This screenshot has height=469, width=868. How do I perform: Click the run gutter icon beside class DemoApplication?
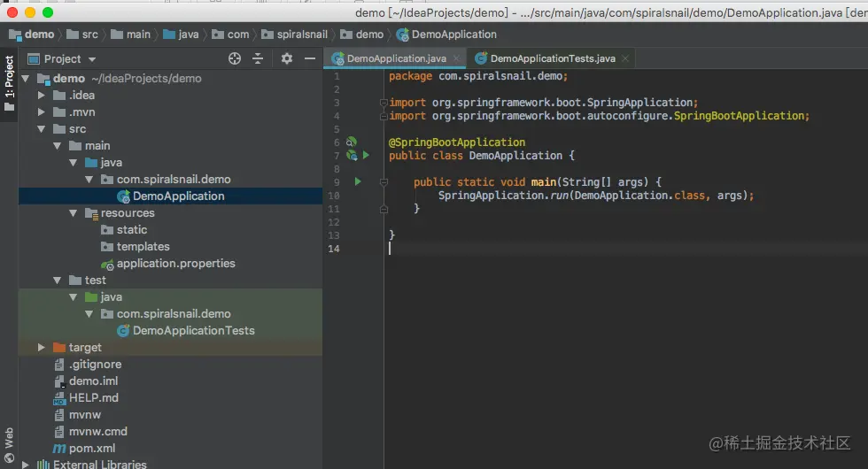366,156
